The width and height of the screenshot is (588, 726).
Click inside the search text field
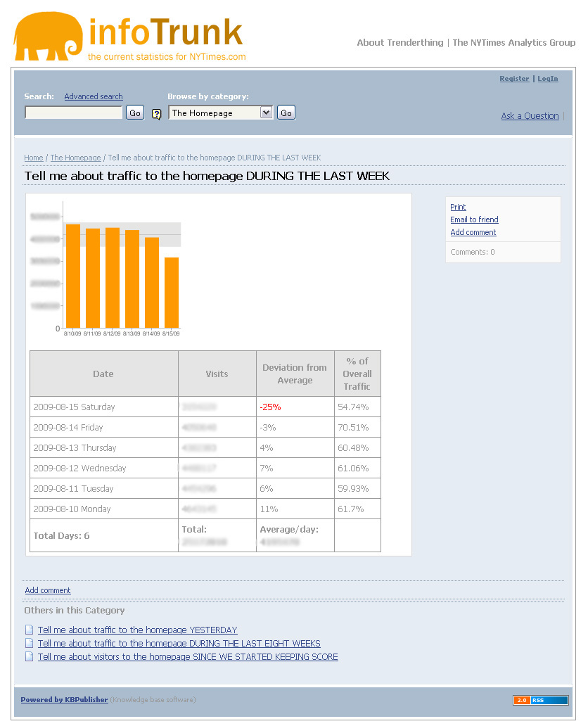click(x=73, y=112)
